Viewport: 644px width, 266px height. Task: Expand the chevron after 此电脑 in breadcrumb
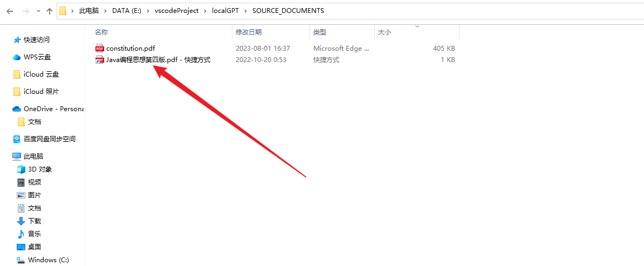point(106,11)
